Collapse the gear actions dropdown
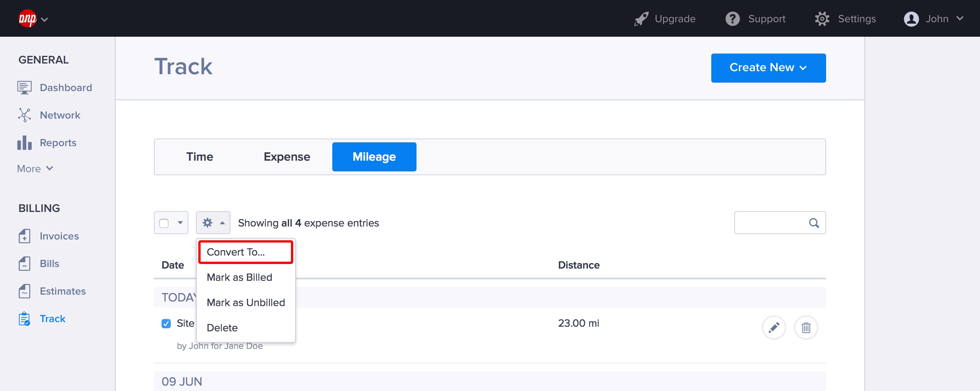 click(213, 223)
